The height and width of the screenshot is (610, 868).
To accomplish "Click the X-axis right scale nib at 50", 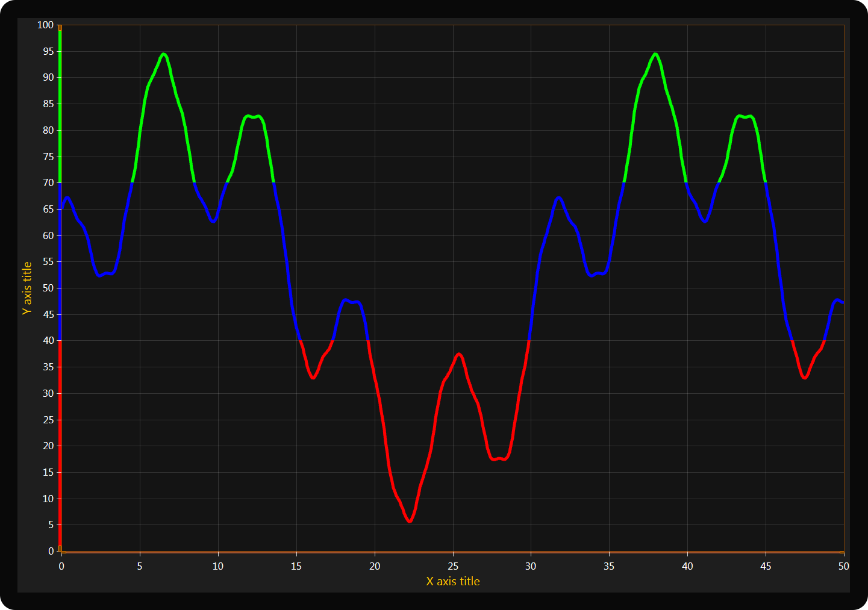I will pyautogui.click(x=841, y=552).
